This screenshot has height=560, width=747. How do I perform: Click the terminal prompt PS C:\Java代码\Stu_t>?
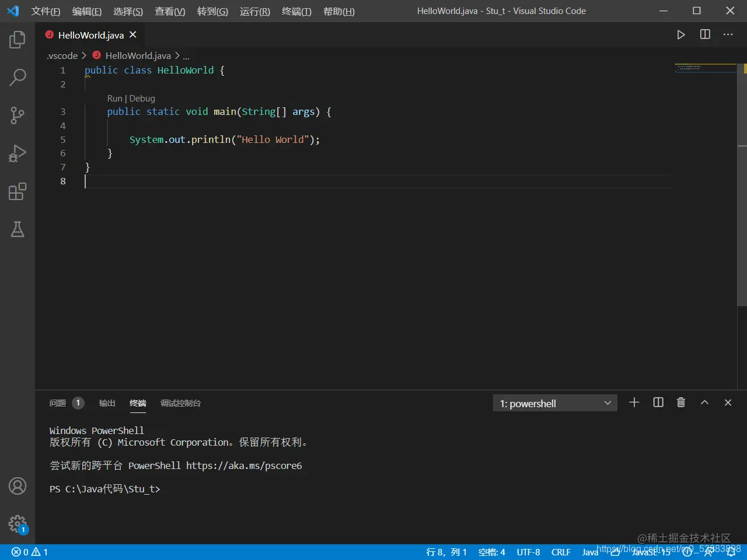pos(104,489)
